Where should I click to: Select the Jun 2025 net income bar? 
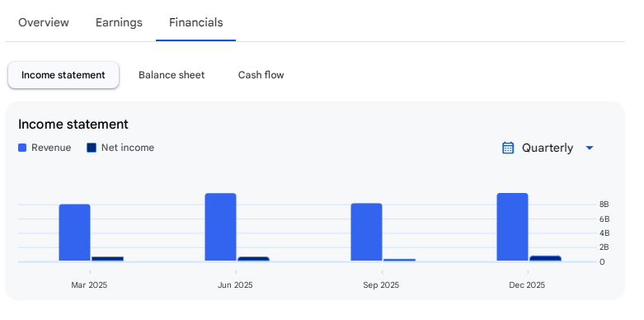(253, 259)
